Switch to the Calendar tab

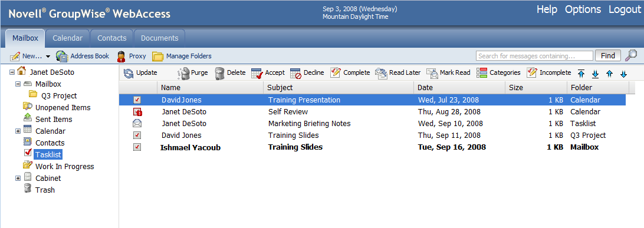coord(67,38)
